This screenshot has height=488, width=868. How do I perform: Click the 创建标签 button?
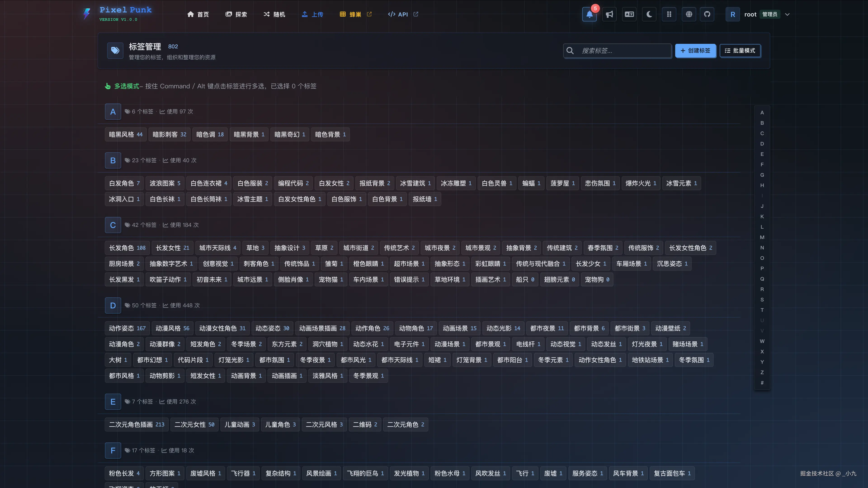[x=695, y=51]
